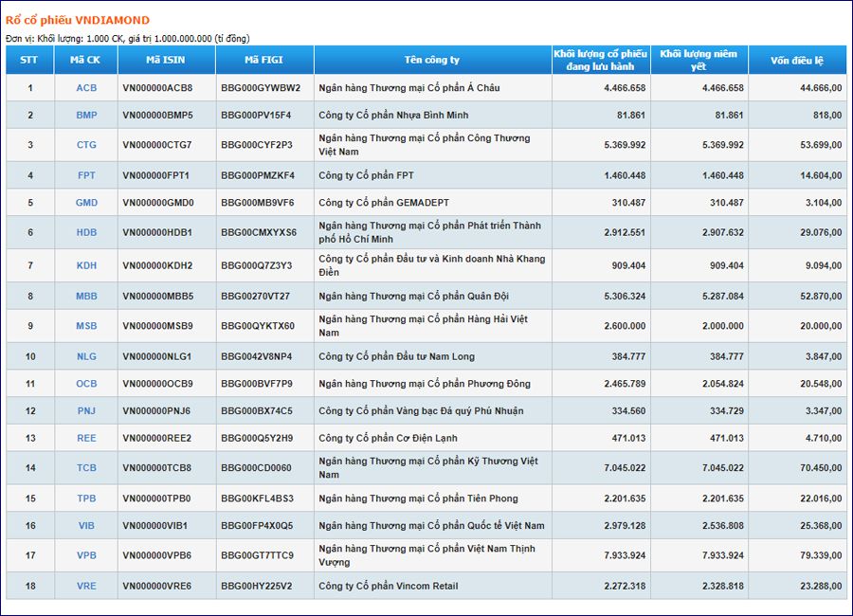Click the Vốn điều lệ column header
Image resolution: width=853 pixels, height=616 pixels.
pyautogui.click(x=797, y=60)
